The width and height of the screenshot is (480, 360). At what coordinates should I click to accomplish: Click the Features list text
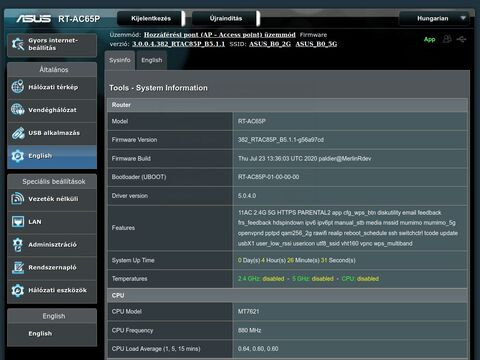click(348, 228)
